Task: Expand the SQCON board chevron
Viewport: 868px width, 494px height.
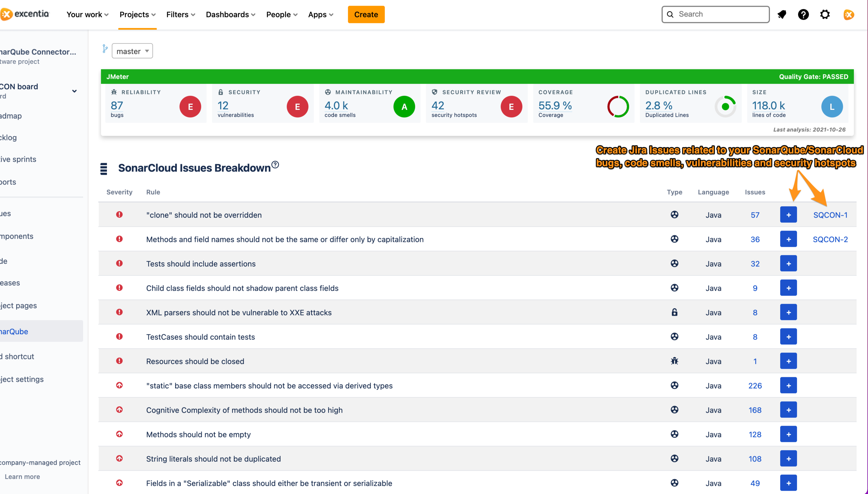Action: (74, 91)
